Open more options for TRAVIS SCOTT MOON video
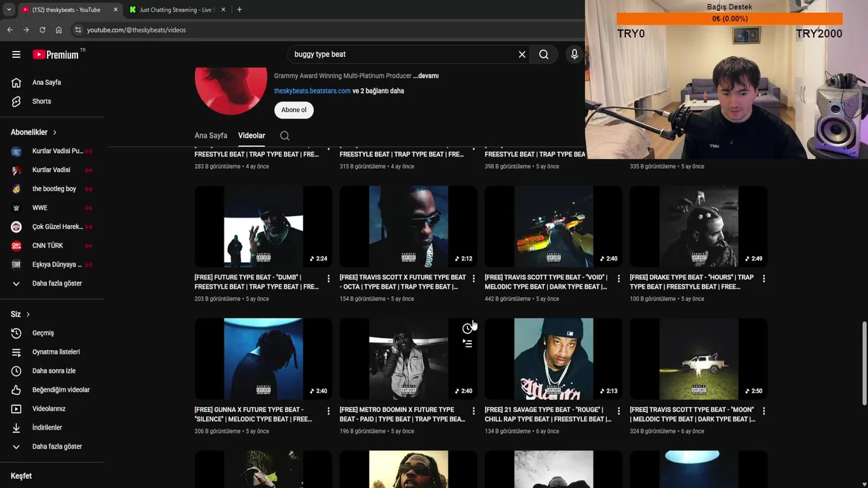The height and width of the screenshot is (488, 868). coord(764,411)
